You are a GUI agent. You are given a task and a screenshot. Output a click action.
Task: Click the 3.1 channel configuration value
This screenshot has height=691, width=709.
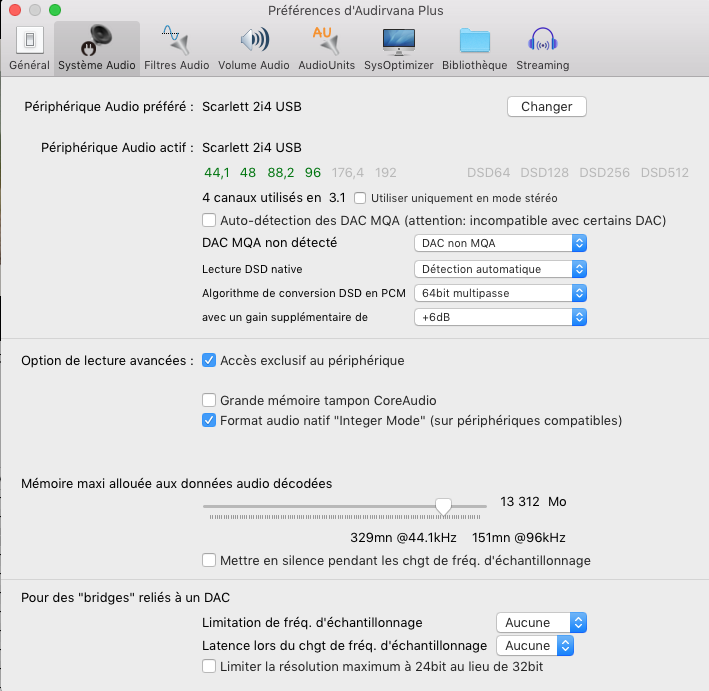337,198
